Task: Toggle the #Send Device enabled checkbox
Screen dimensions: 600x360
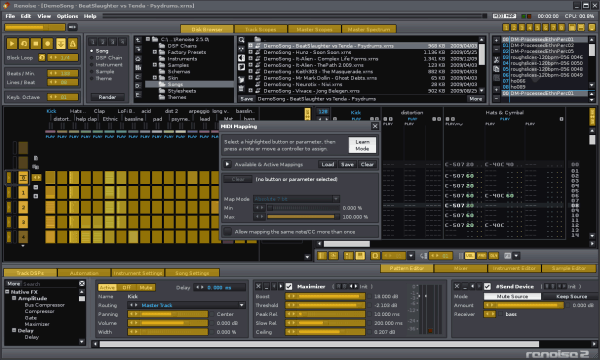Action: tap(488, 286)
